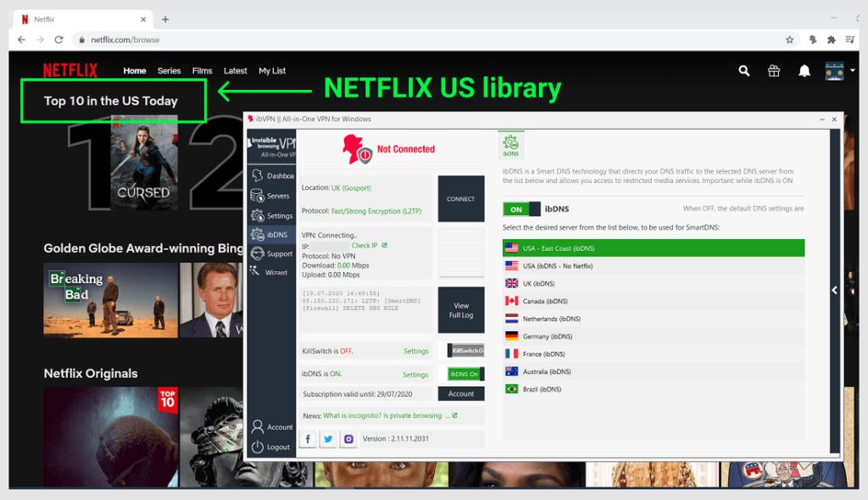This screenshot has height=500, width=868.
Task: Change Protocol Fast/Strong Encryption (L2TP)
Action: coord(376,211)
